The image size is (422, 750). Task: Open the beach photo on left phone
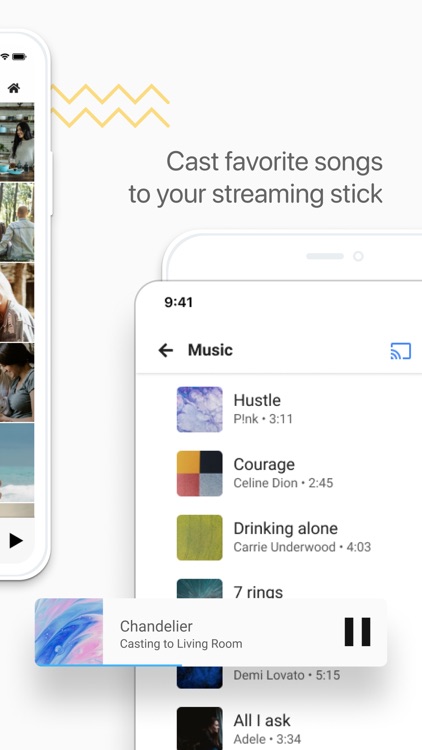tap(17, 463)
